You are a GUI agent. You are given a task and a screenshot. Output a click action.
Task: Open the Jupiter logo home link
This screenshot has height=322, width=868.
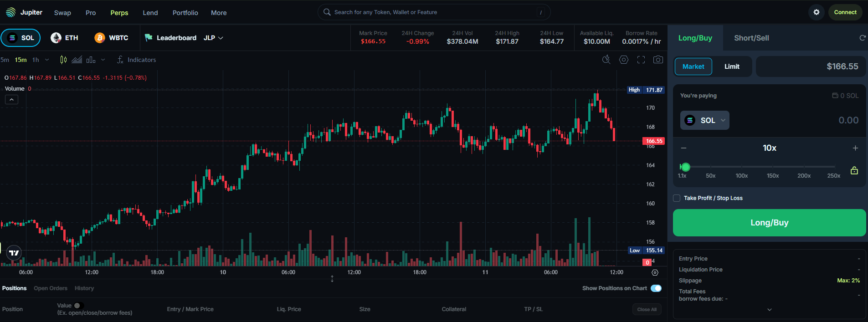(24, 12)
